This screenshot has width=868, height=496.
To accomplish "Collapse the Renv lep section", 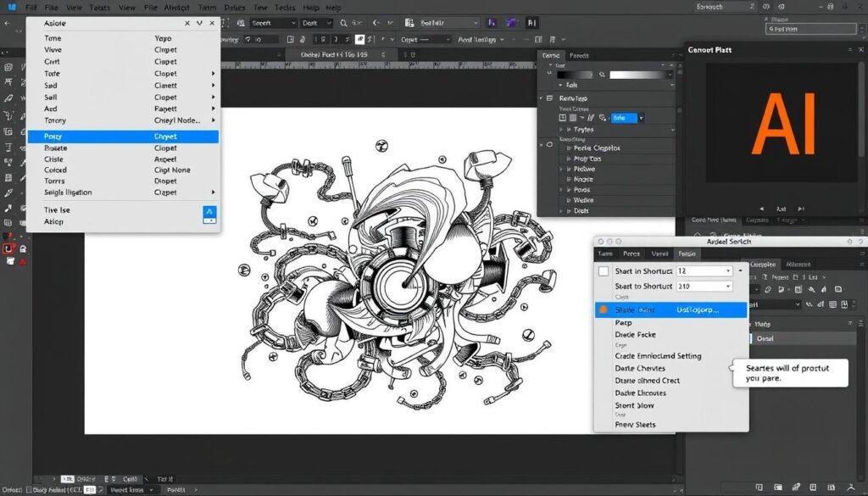I will coord(541,98).
